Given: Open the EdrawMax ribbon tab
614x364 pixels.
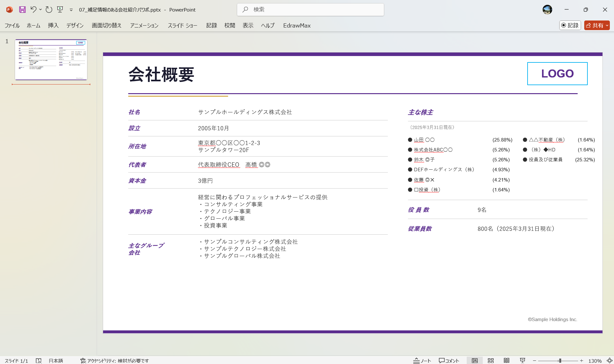Looking at the screenshot, I should [296, 25].
